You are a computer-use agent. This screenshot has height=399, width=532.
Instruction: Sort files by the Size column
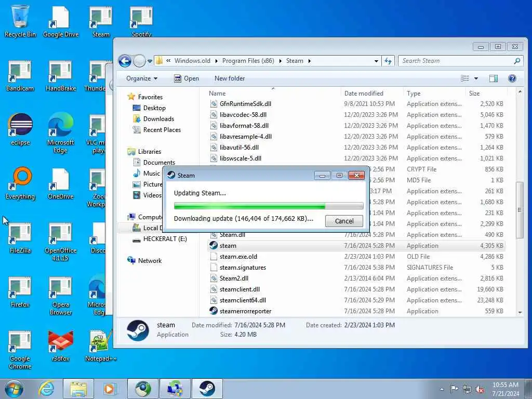coord(486,94)
